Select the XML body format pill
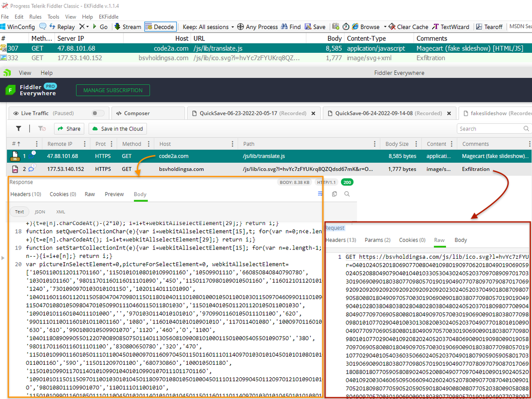532x399 pixels. (60, 212)
